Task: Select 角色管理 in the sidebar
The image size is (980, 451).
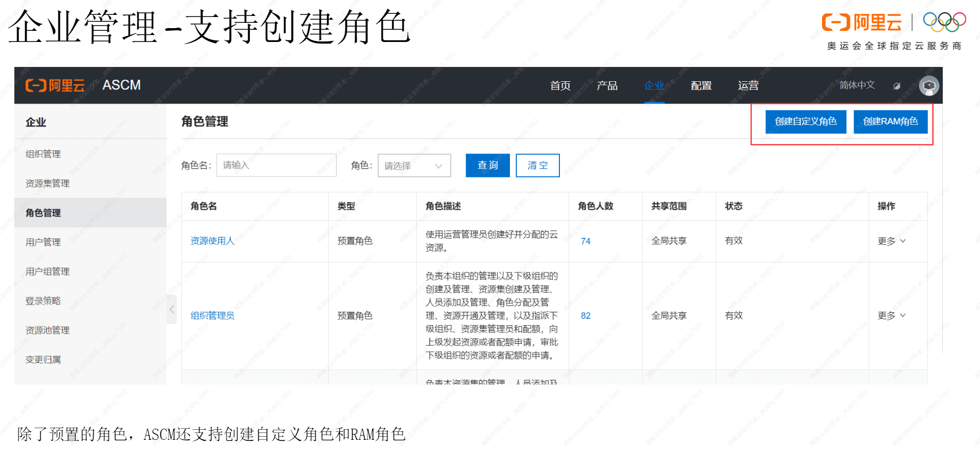Action: click(90, 213)
